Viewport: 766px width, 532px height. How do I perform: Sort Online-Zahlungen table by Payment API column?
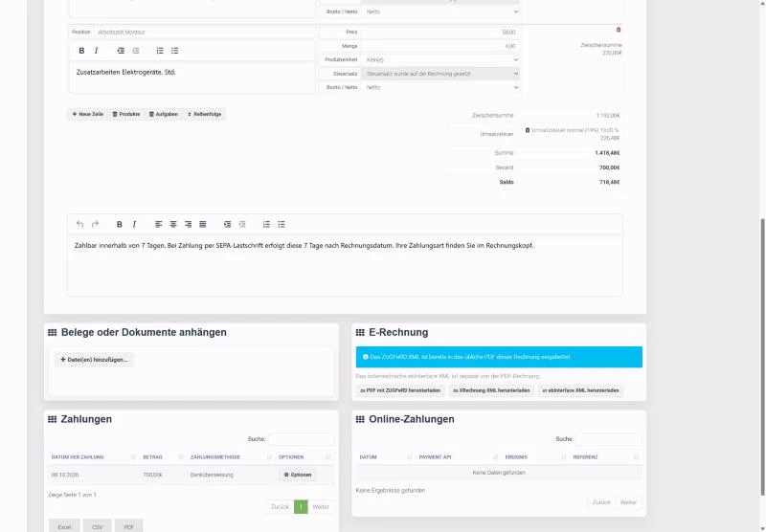tap(458, 457)
